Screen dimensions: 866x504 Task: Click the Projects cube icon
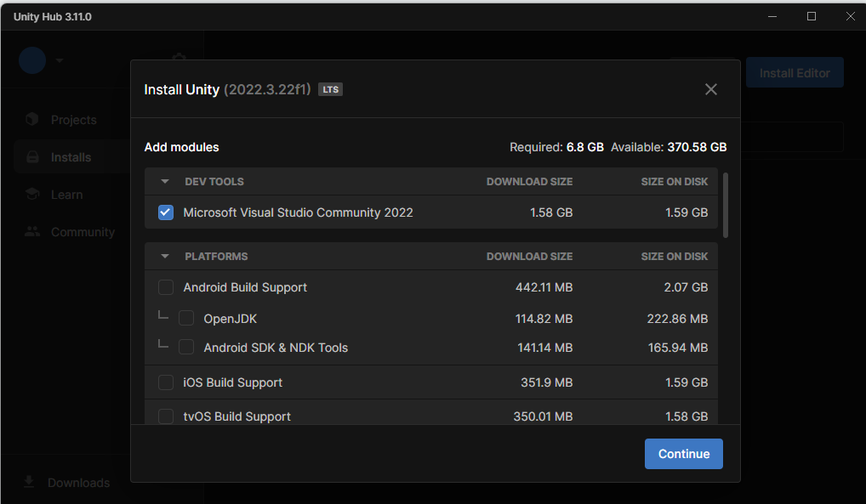tap(32, 119)
